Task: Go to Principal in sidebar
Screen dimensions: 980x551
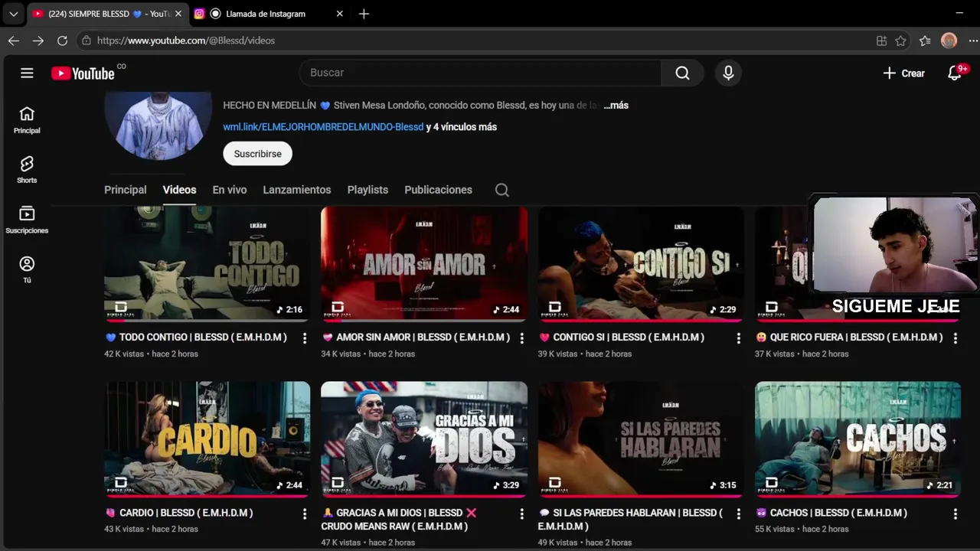Action: (27, 120)
